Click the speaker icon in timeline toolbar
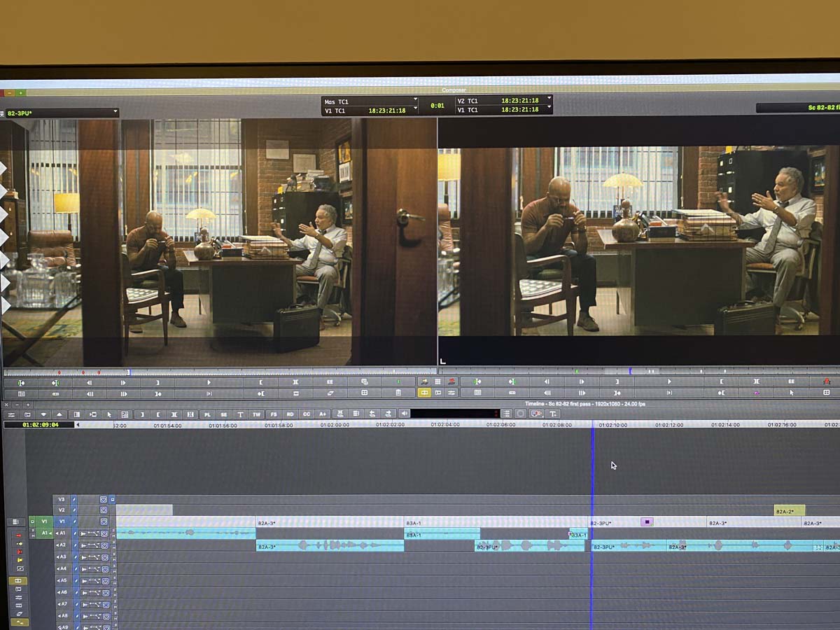 click(405, 414)
